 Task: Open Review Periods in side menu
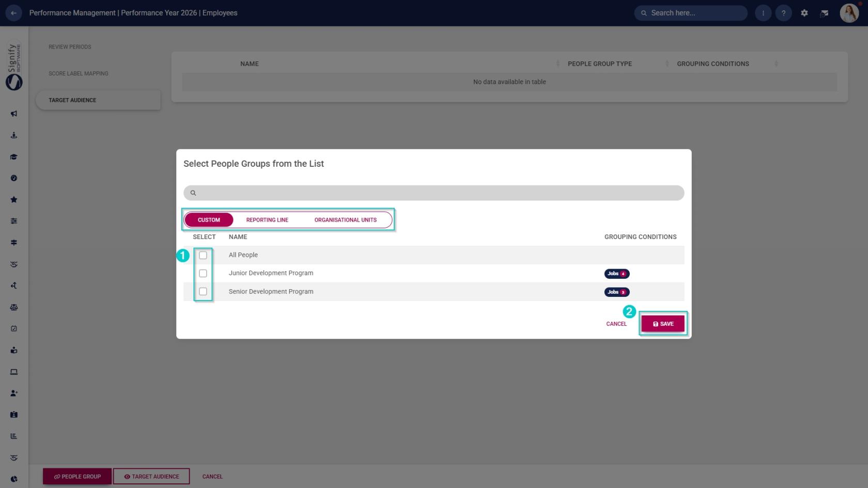click(x=70, y=47)
